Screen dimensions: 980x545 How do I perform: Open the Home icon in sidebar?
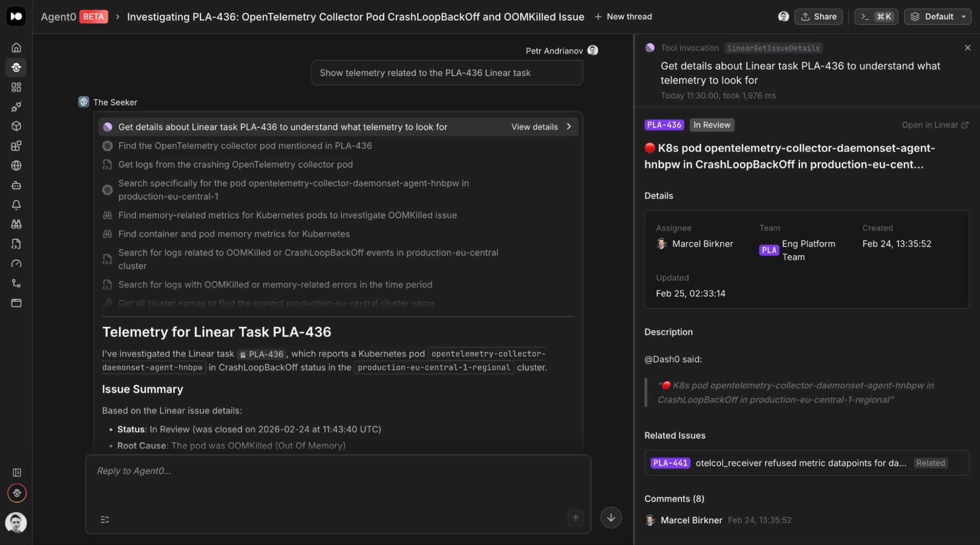pos(16,48)
